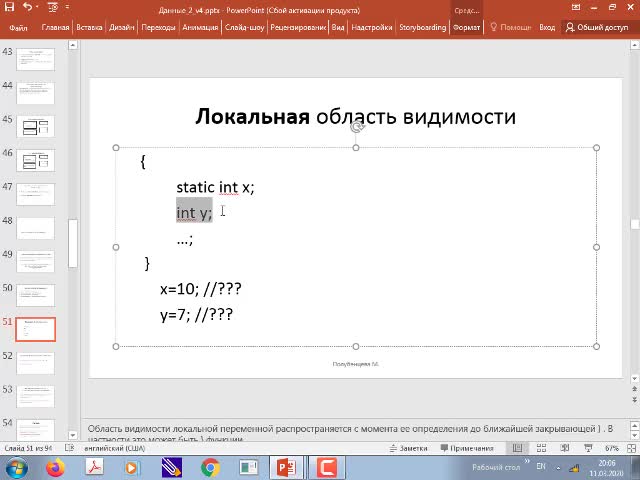Click the highlighted text int y;
The height and width of the screenshot is (480, 640).
click(x=194, y=212)
